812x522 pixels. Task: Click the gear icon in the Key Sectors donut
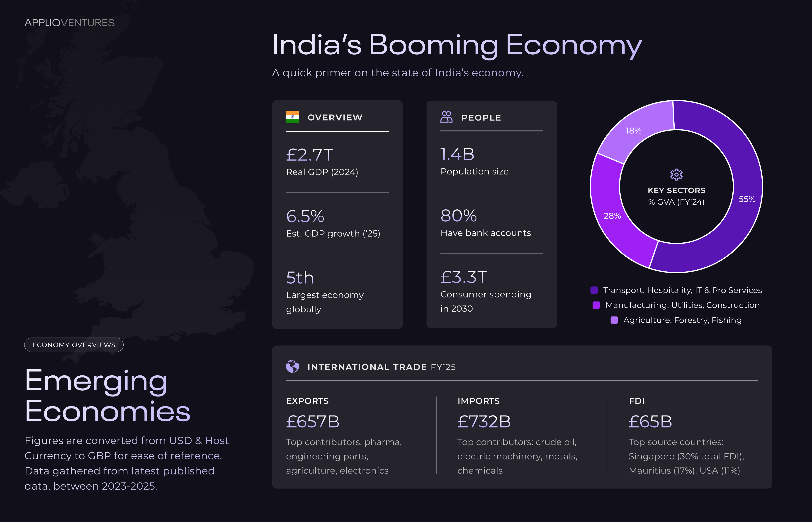tap(676, 174)
